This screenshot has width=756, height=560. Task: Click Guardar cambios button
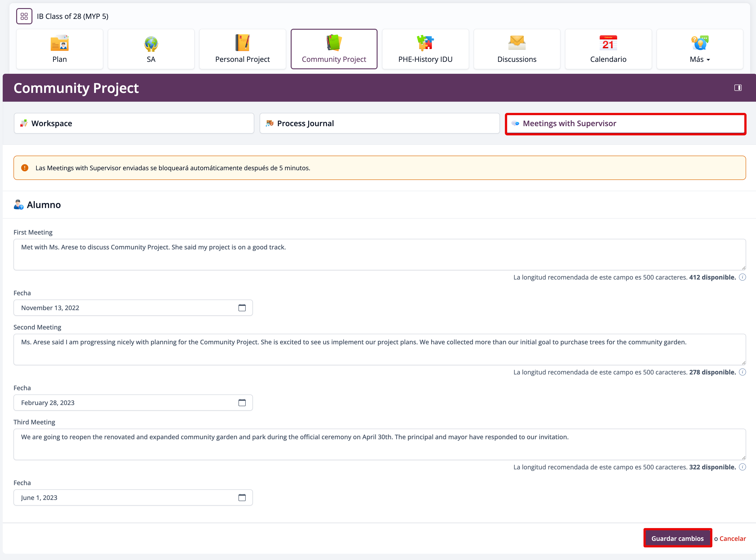677,538
